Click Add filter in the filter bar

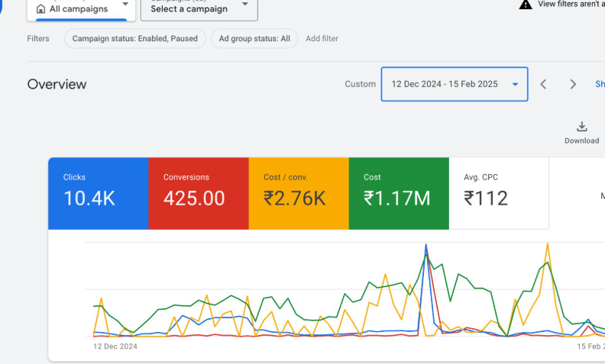tap(322, 39)
